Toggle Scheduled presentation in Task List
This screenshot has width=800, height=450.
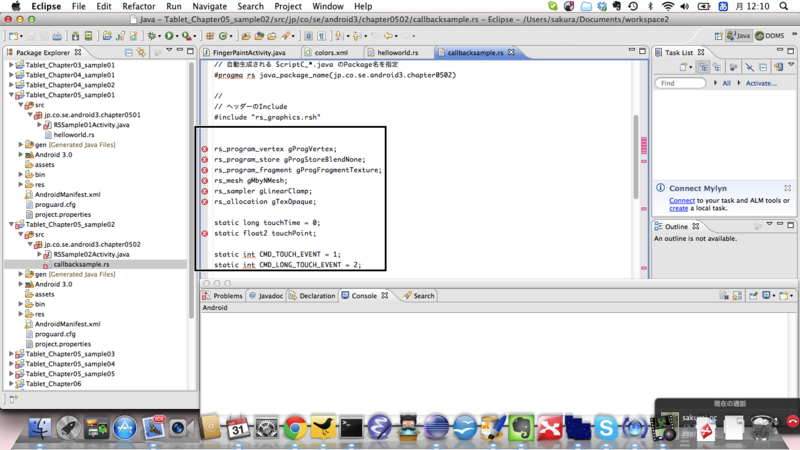click(x=717, y=67)
